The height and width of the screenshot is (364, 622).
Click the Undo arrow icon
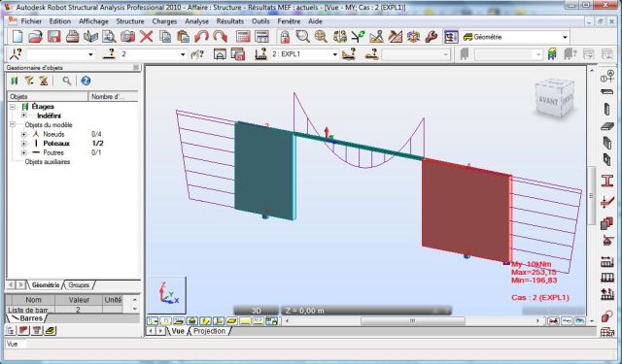click(201, 37)
